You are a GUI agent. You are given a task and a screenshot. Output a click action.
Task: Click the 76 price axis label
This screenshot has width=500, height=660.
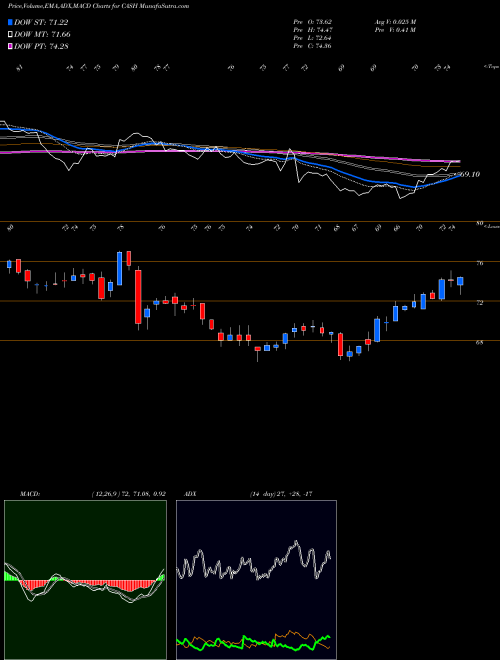click(479, 263)
